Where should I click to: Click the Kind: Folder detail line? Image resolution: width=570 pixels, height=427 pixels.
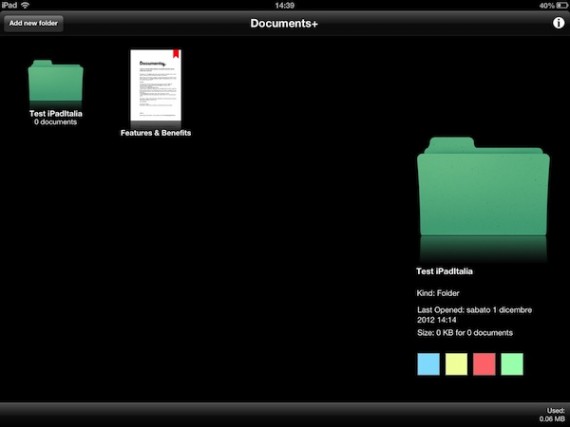tap(438, 293)
